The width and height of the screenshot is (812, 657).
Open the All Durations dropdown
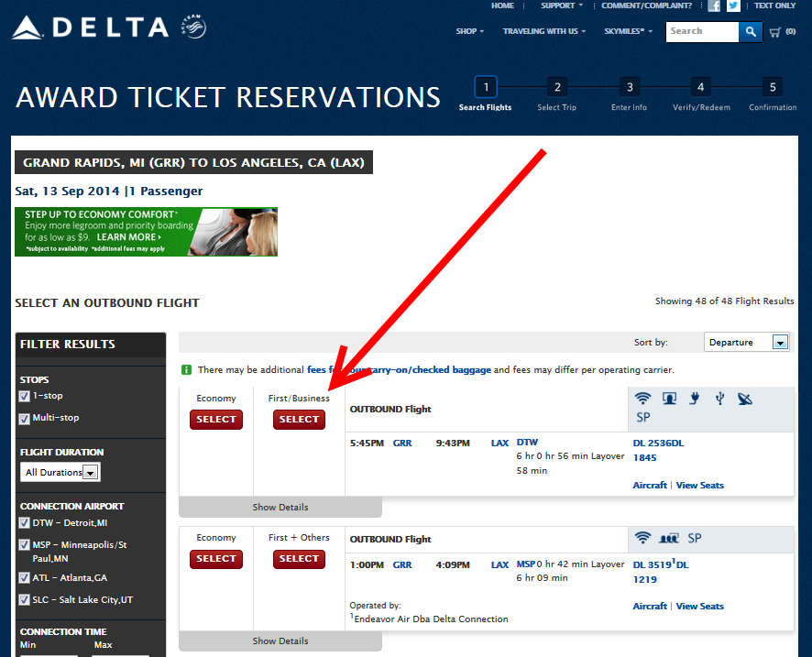60,473
